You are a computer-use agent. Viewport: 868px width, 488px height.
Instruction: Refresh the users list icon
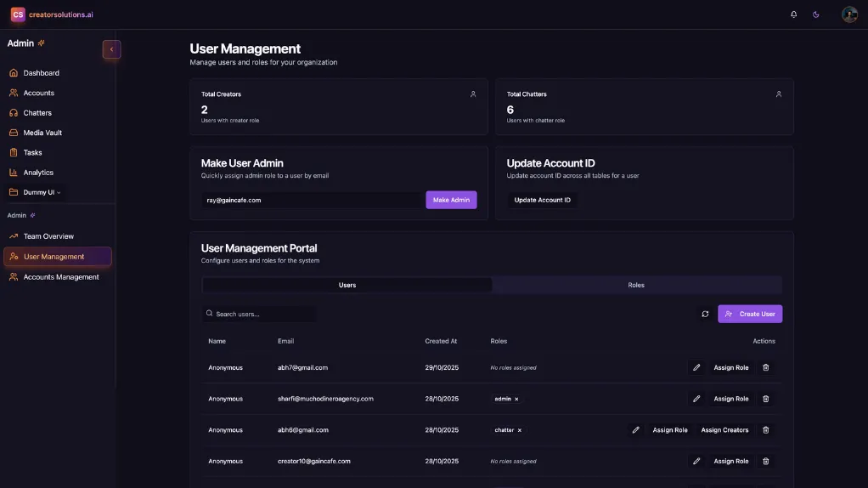pos(705,314)
